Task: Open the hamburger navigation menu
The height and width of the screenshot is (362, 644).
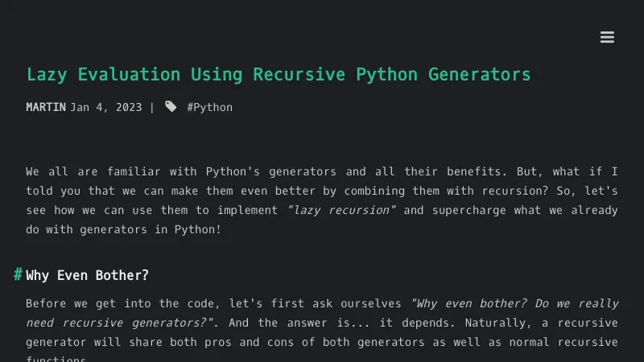Action: (607, 37)
